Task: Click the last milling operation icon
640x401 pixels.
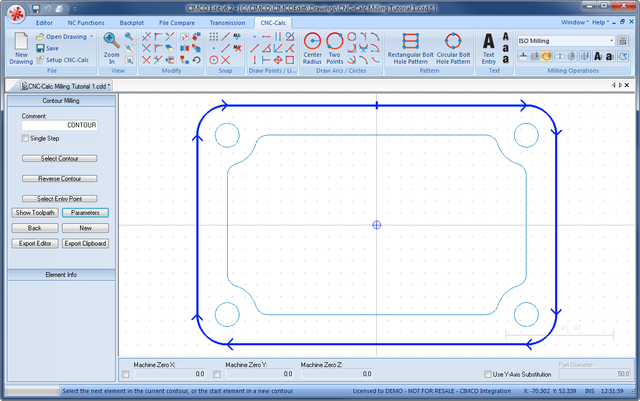Action: [x=623, y=56]
